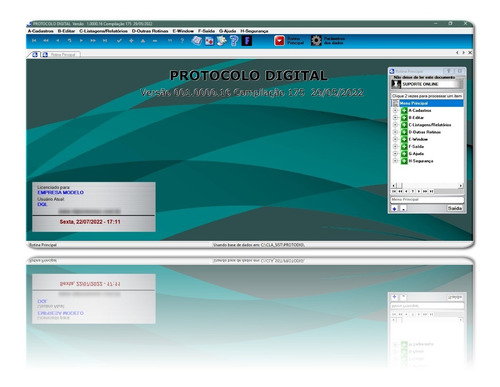Expand C-Listagens/Relatórios node in tree panel
The image size is (500, 387).
coord(395,125)
